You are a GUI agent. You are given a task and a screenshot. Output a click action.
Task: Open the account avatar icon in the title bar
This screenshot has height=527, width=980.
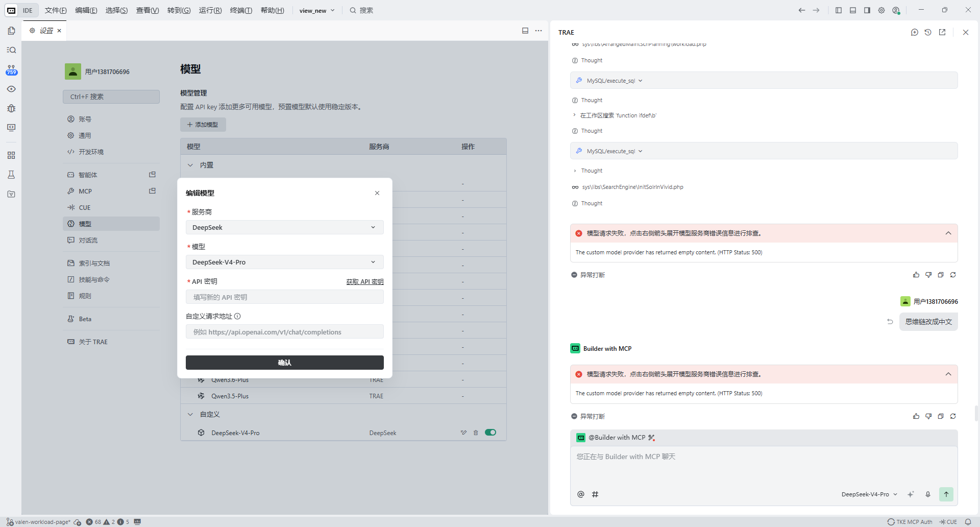(x=896, y=10)
